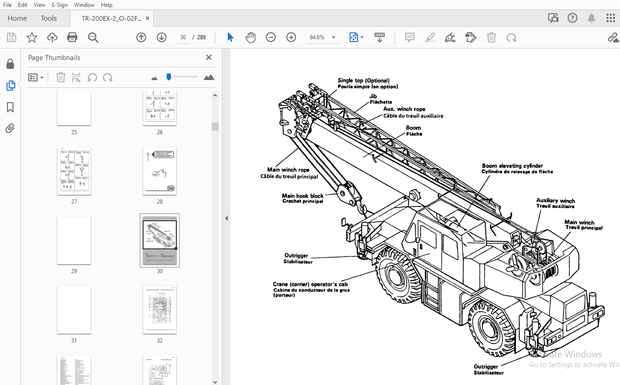Zoom out with the minus icon
Viewport: 620px width, 385px height.
270,38
